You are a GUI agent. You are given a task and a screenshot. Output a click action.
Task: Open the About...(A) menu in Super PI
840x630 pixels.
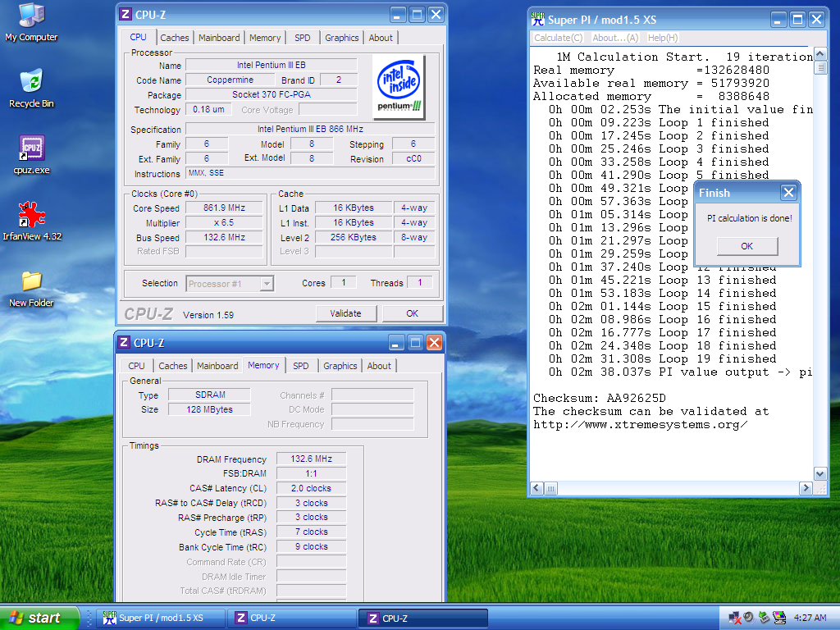[615, 38]
